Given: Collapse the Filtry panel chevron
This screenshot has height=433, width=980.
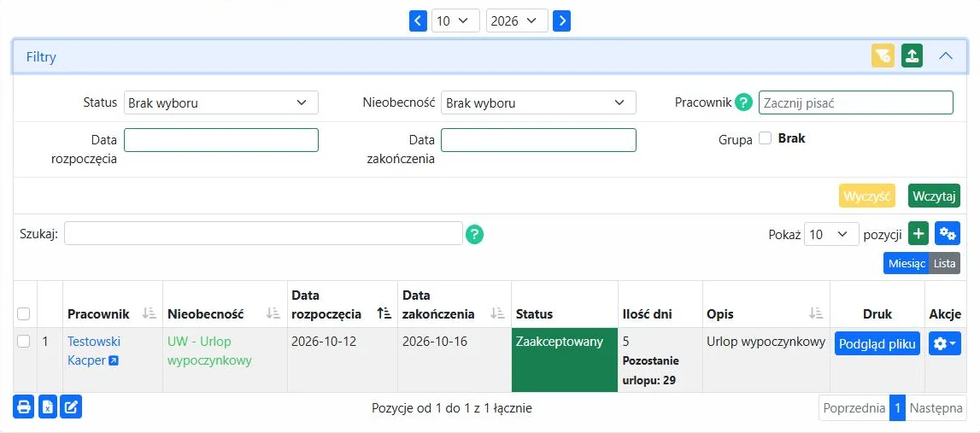Looking at the screenshot, I should click(946, 56).
